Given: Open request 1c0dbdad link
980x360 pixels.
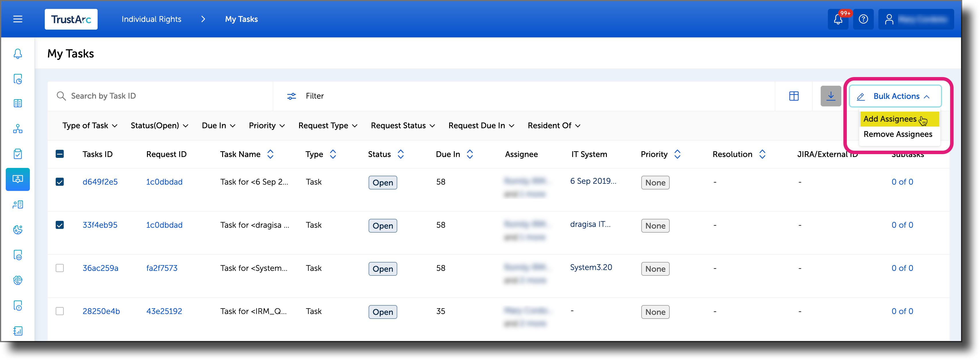Looking at the screenshot, I should click(164, 182).
